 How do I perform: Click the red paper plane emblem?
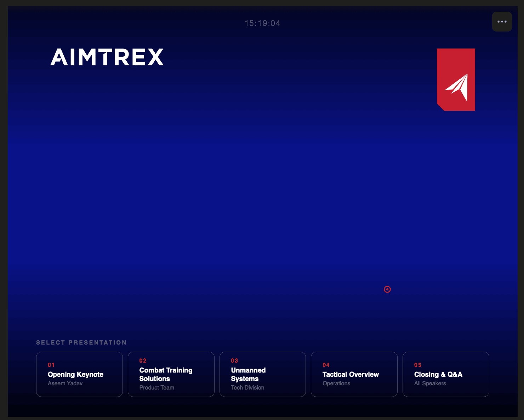[456, 80]
